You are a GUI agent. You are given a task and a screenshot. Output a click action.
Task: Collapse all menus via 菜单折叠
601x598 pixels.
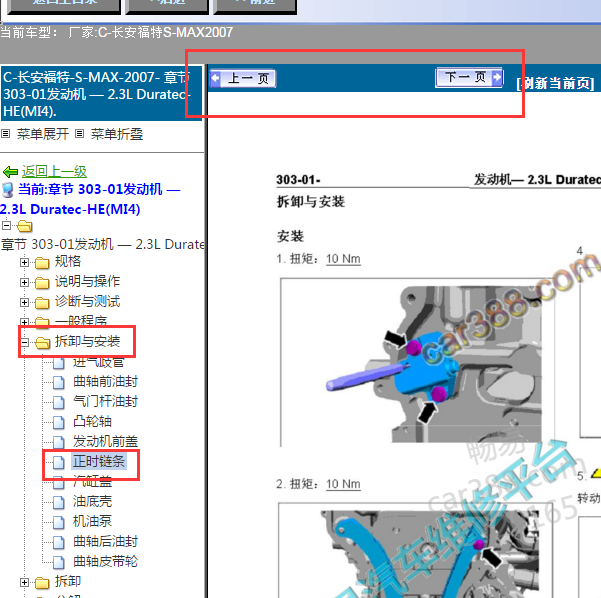117,134
